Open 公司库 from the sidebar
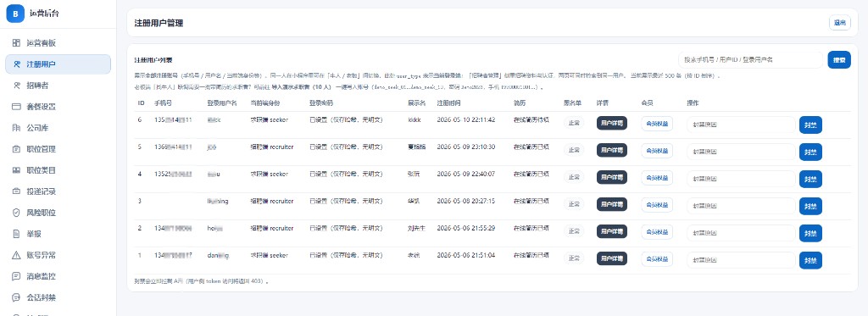 [58, 128]
